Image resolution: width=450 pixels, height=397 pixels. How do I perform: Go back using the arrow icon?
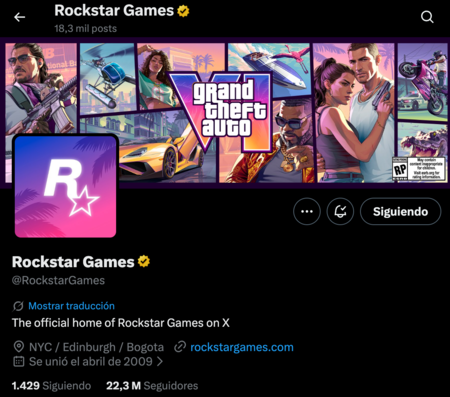coord(20,17)
